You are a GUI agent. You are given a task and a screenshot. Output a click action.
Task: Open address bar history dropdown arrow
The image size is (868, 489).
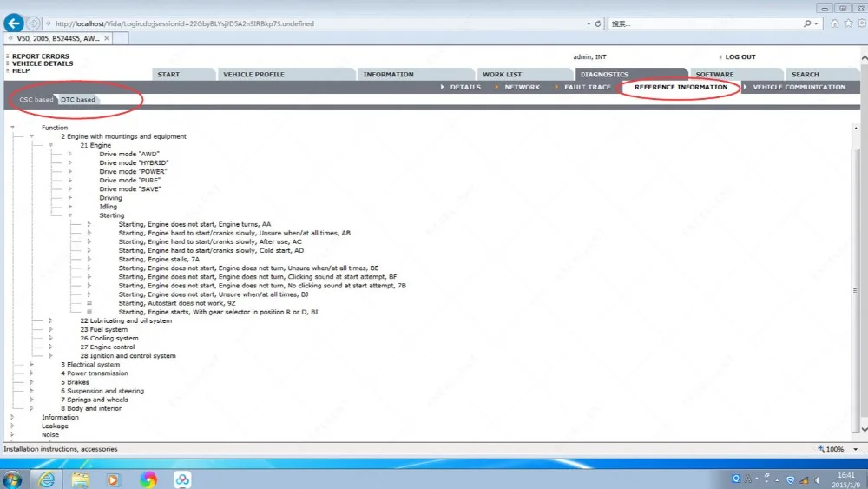589,23
